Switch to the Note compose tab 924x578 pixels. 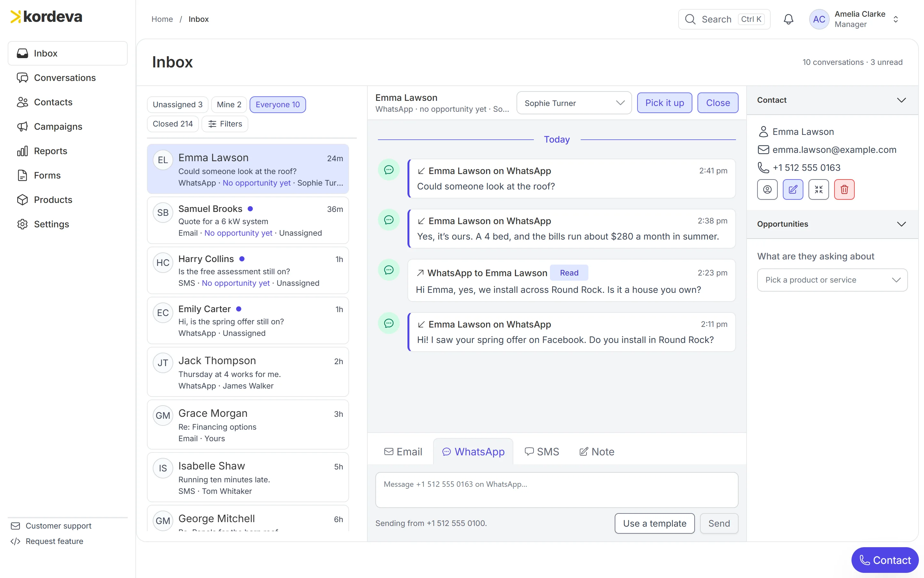(597, 451)
